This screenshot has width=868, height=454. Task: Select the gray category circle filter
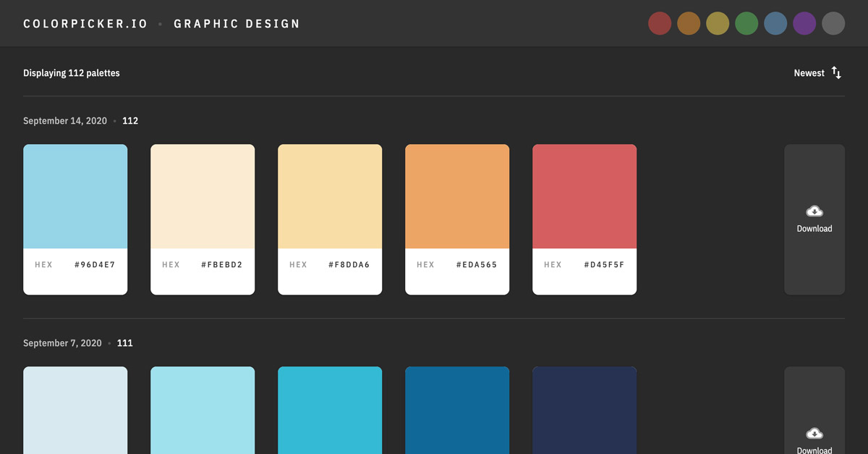[x=833, y=23]
